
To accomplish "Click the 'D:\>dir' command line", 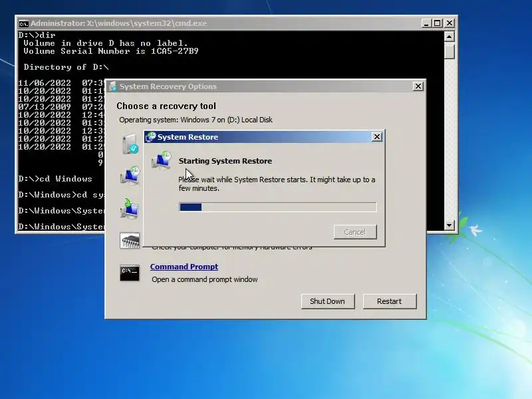I will click(37, 35).
